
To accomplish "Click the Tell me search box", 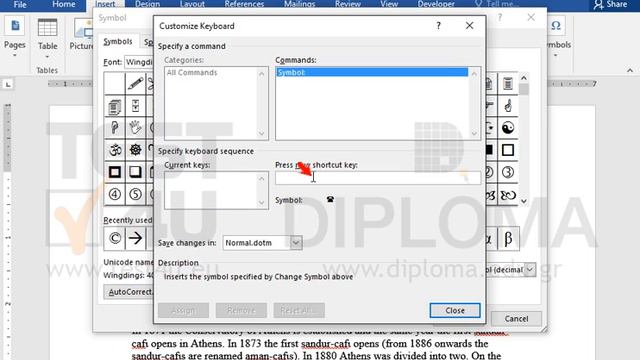I will tap(497, 4).
